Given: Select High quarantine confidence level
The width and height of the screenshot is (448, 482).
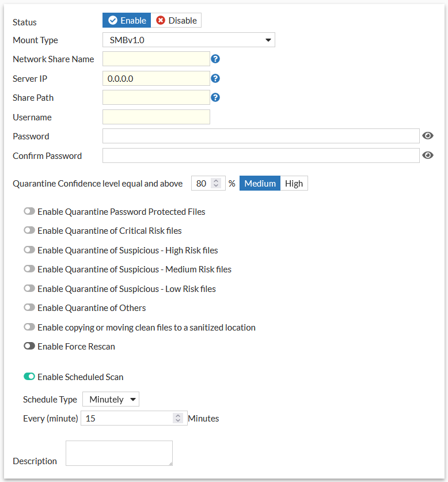Looking at the screenshot, I should tap(294, 184).
